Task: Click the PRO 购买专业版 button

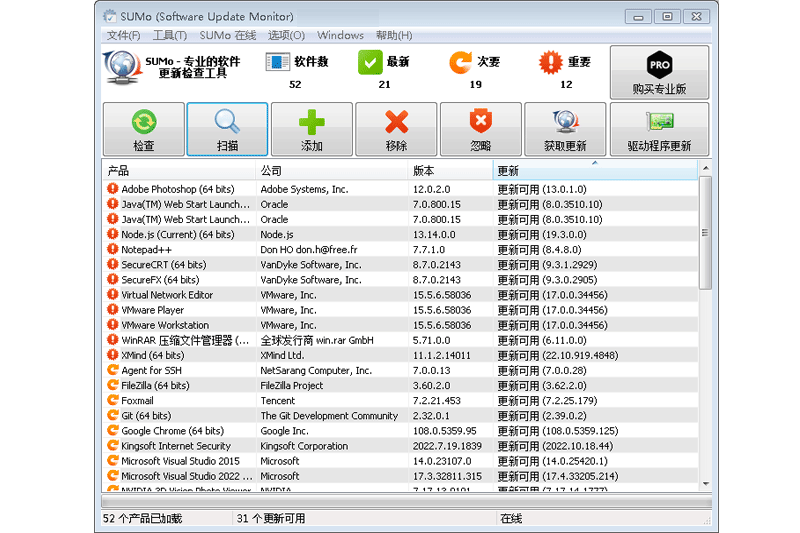Action: tap(659, 72)
